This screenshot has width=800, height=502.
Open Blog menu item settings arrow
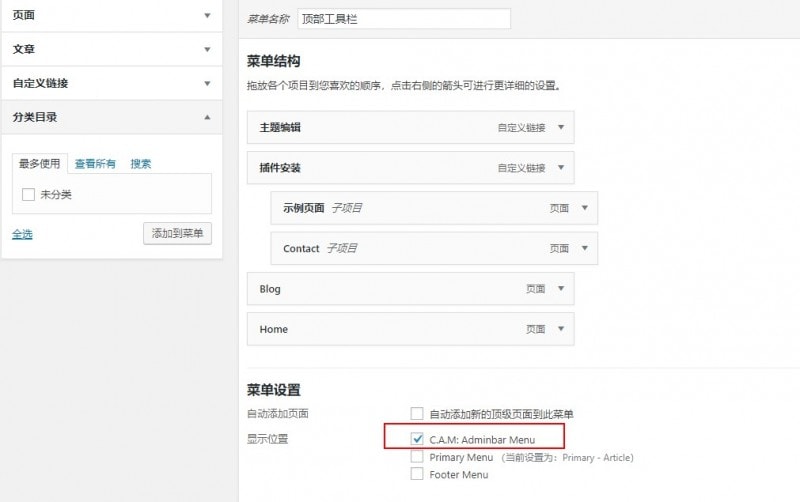coord(561,289)
